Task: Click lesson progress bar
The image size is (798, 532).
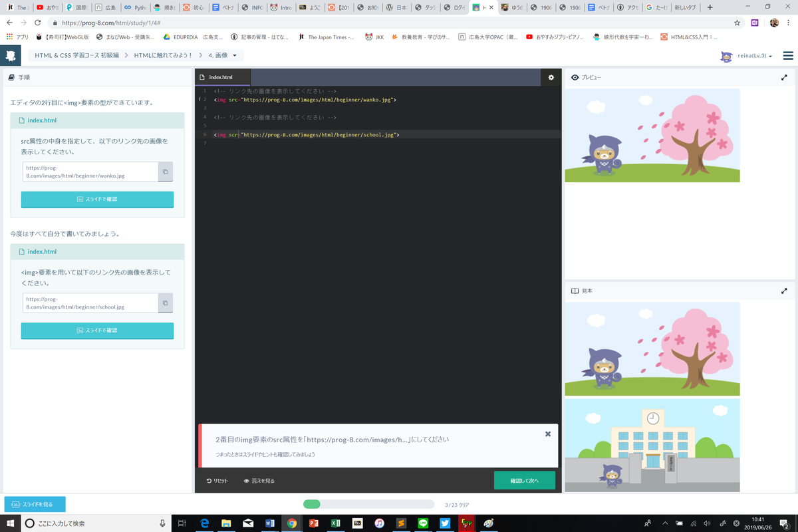Action: [368, 504]
